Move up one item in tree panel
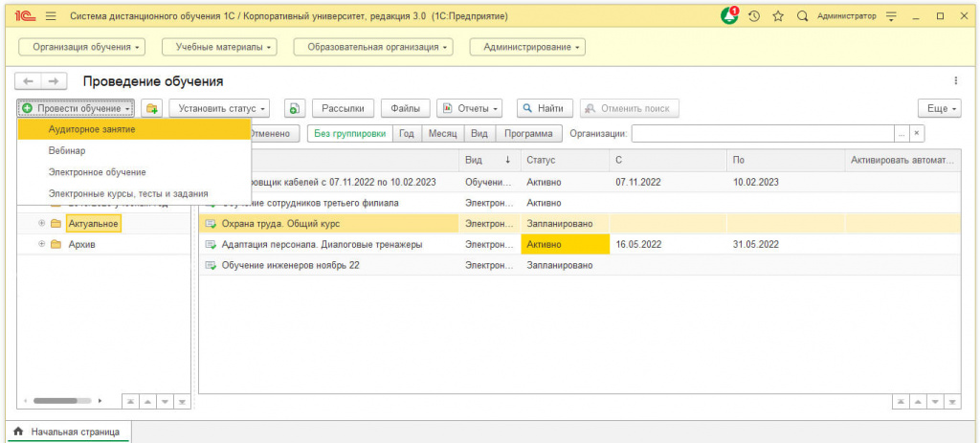 coord(148,401)
